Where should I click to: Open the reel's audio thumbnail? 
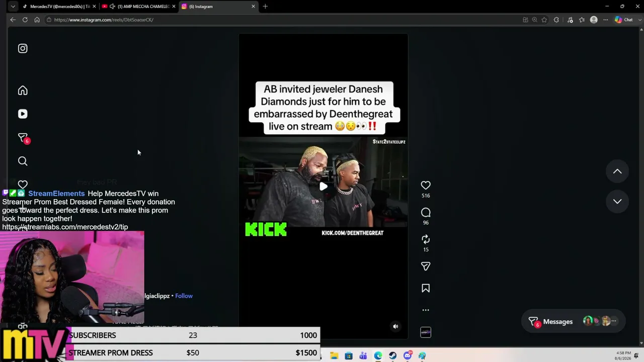click(426, 332)
